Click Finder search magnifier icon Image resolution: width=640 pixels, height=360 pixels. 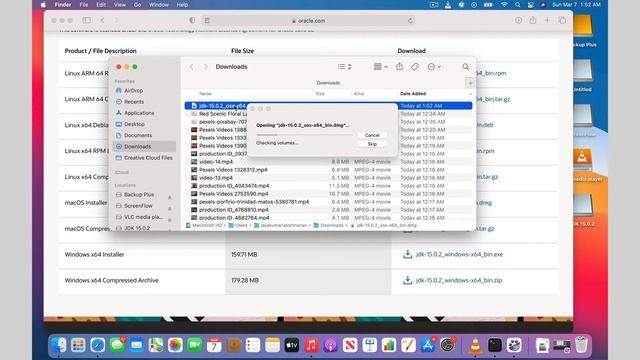(x=465, y=67)
